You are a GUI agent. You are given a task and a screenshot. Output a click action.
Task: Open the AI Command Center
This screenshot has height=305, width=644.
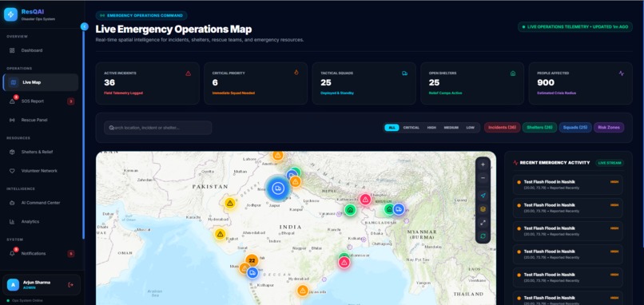(x=40, y=203)
